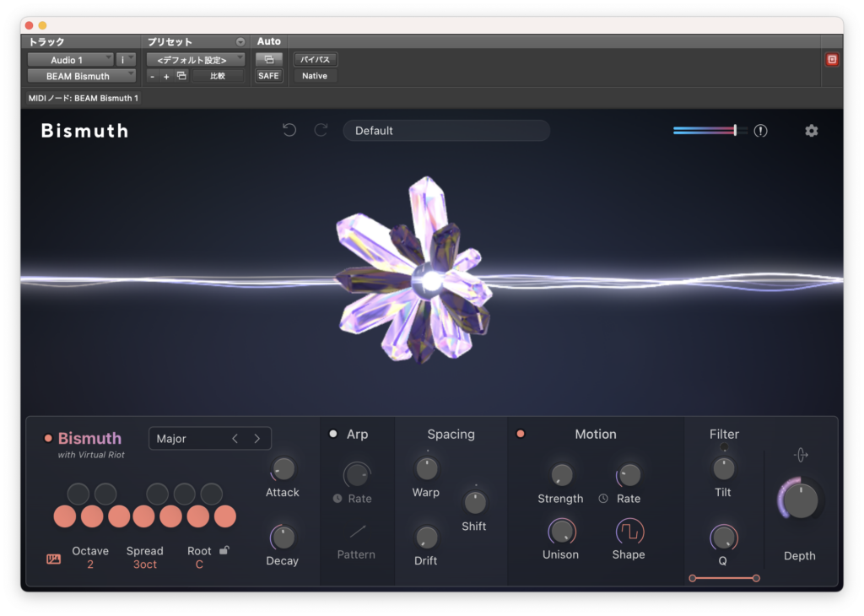This screenshot has width=864, height=616.
Task: Click the Attack knob
Action: [x=283, y=469]
